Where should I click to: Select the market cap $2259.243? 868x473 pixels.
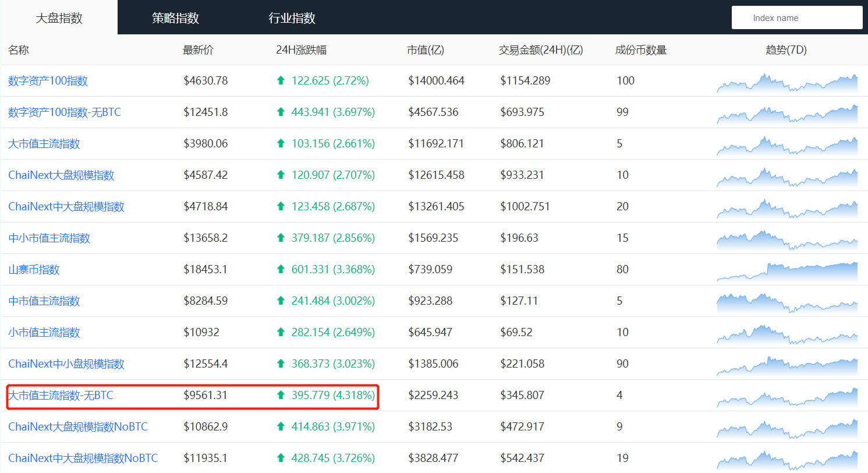[433, 396]
